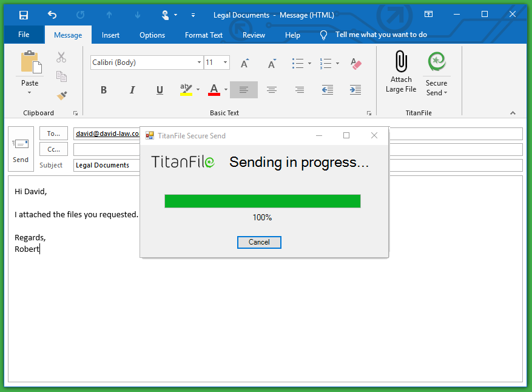The width and height of the screenshot is (532, 392).
Task: Click the Copy icon
Action: click(61, 76)
